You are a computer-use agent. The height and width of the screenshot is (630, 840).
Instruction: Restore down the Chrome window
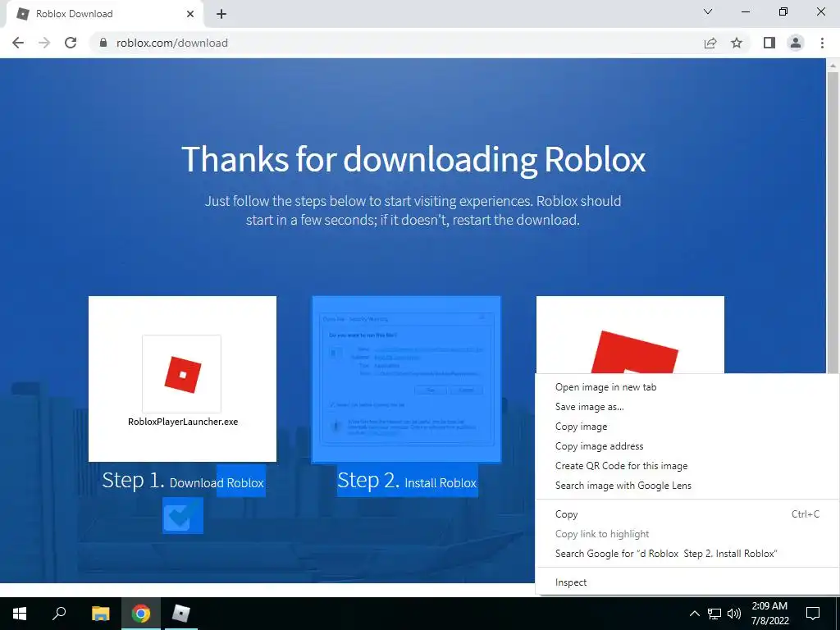click(x=783, y=11)
